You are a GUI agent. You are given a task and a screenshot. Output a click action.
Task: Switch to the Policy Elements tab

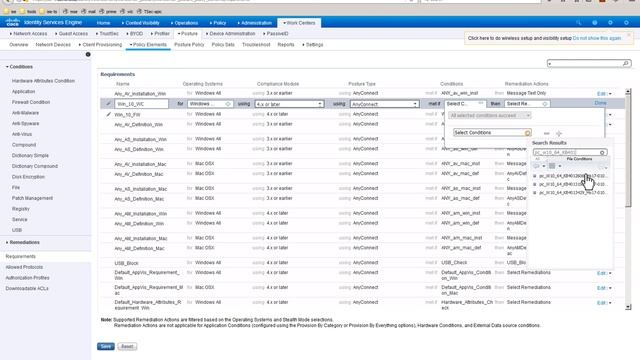pos(148,44)
